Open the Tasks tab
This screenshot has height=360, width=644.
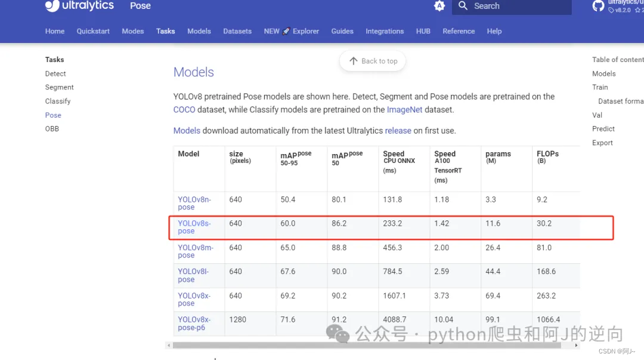166,31
